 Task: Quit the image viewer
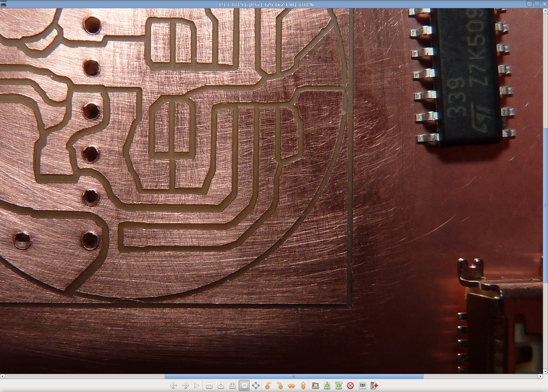[374, 386]
